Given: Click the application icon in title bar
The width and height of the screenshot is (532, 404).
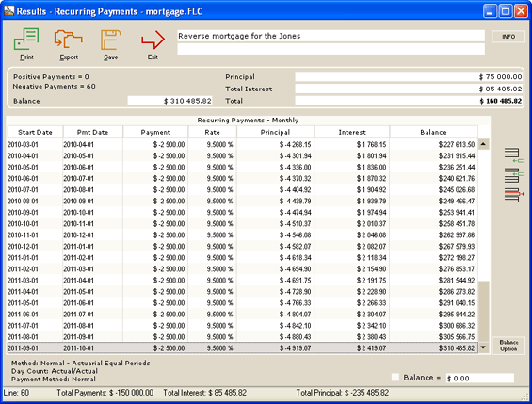Looking at the screenshot, I should coord(9,11).
